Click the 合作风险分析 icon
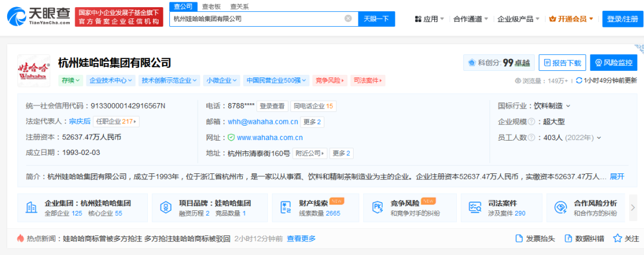This screenshot has height=255, width=644. tap(561, 208)
